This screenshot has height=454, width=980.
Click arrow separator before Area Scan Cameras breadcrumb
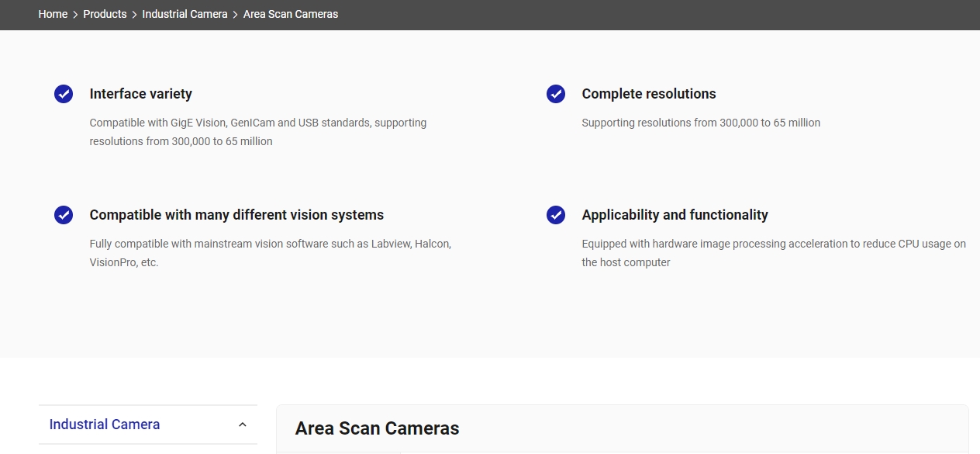pos(235,15)
